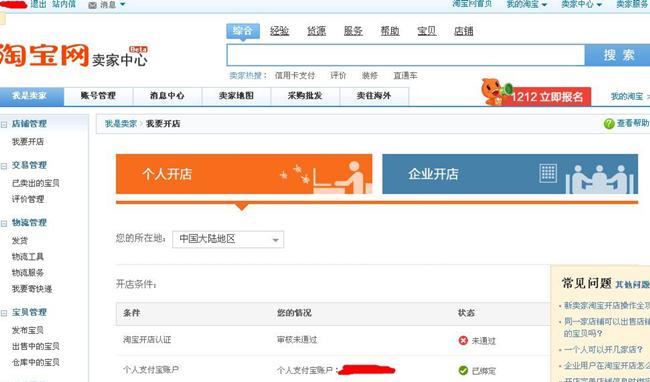Collapse the 店铺管理 section

coord(4,124)
